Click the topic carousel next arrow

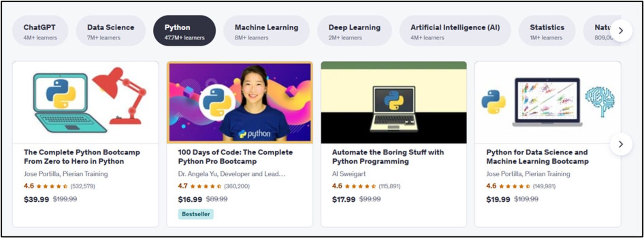[x=621, y=31]
